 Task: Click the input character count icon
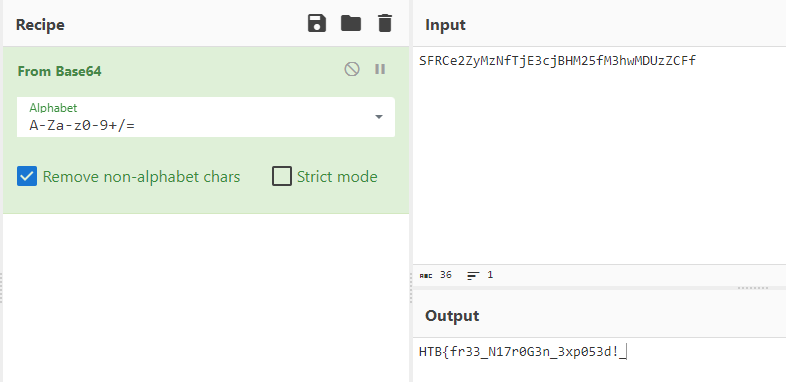426,275
